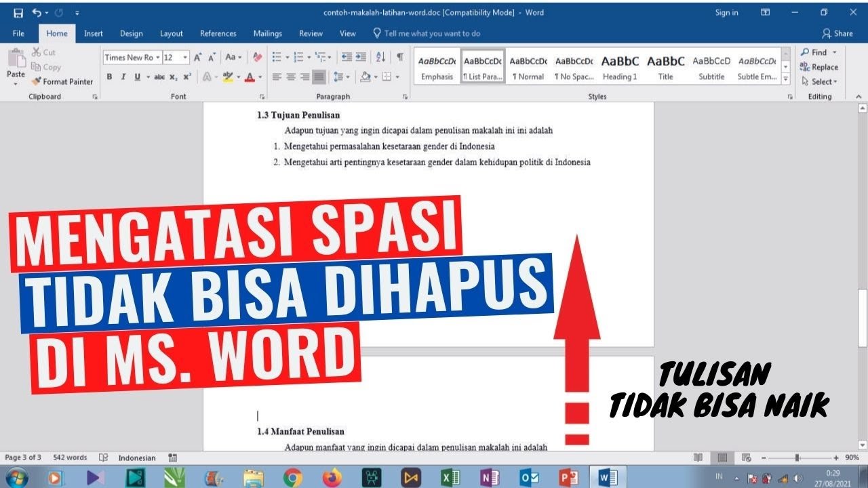868x488 pixels.
Task: Switch to the Review tab
Action: click(311, 33)
